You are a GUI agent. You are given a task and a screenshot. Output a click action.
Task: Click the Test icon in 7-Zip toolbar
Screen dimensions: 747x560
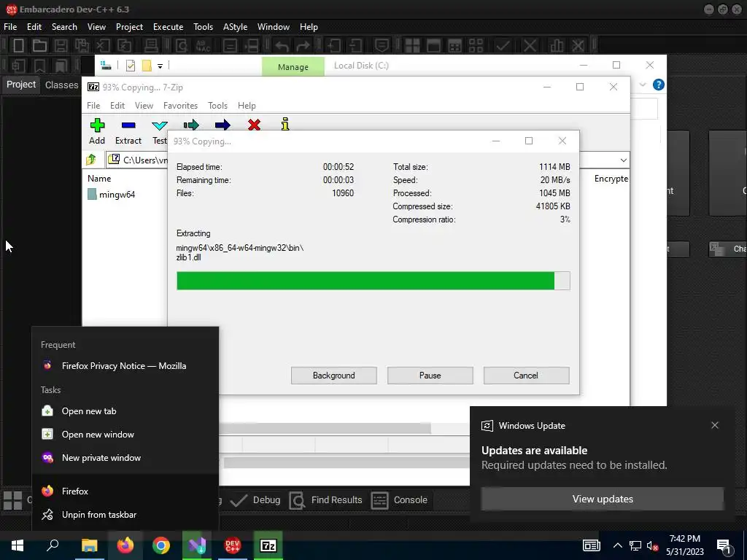pos(160,125)
